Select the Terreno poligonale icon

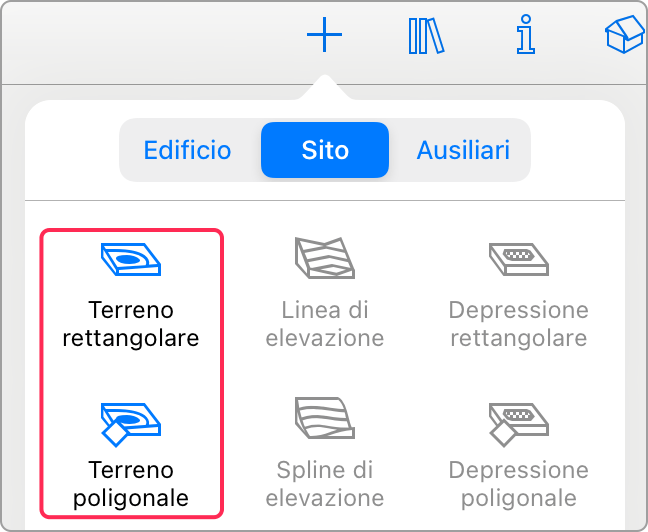click(x=131, y=425)
